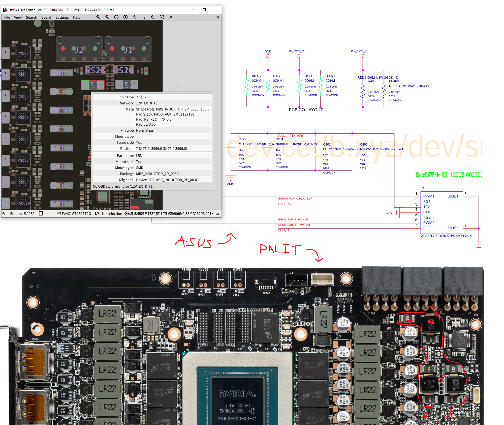The image size is (504, 425).
Task: Click the 12V_EXT8_F2 net label
Action: (x=296, y=51)
